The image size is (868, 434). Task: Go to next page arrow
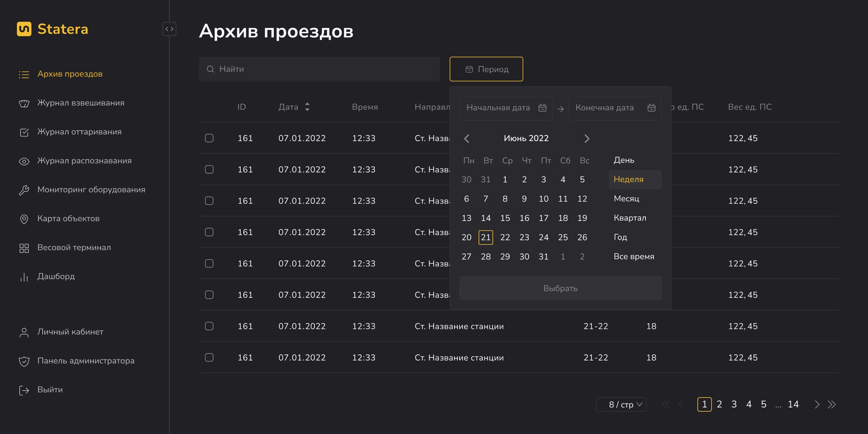(817, 404)
